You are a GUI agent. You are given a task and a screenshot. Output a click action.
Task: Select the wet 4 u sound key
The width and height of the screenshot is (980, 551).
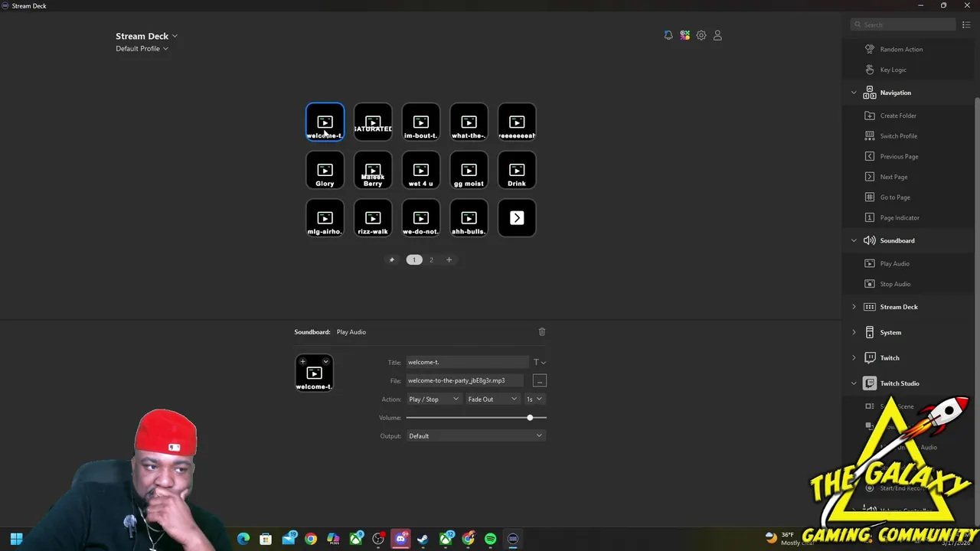coord(421,170)
